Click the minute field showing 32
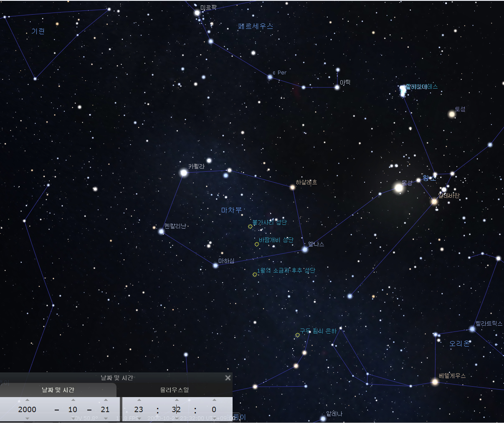 click(x=176, y=409)
